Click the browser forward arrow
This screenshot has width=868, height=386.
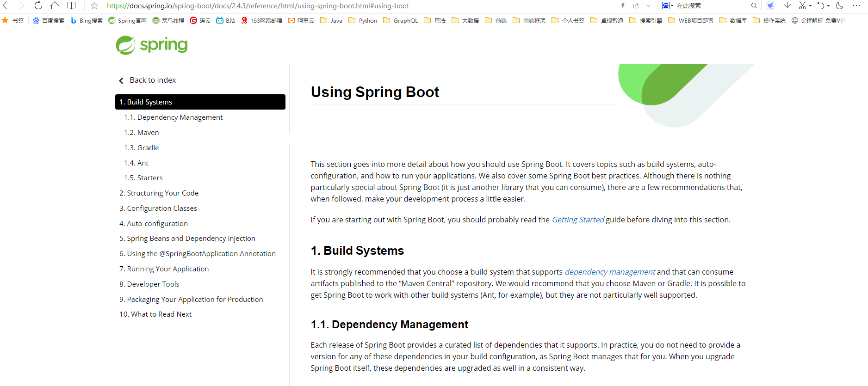tap(21, 6)
